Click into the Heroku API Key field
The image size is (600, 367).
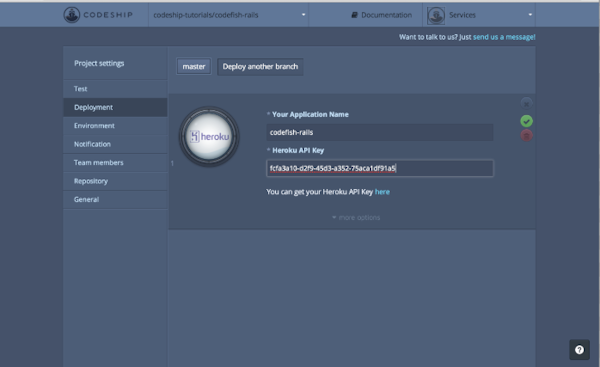click(x=380, y=168)
